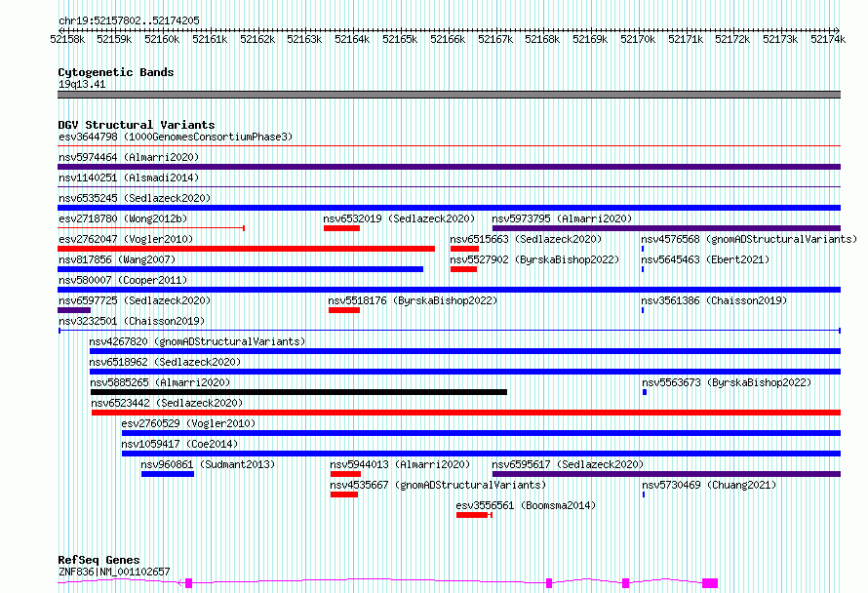Click the gray 19q13.41 cytogenetic band bar
Viewport: 868px width, 593px height.
pyautogui.click(x=449, y=95)
